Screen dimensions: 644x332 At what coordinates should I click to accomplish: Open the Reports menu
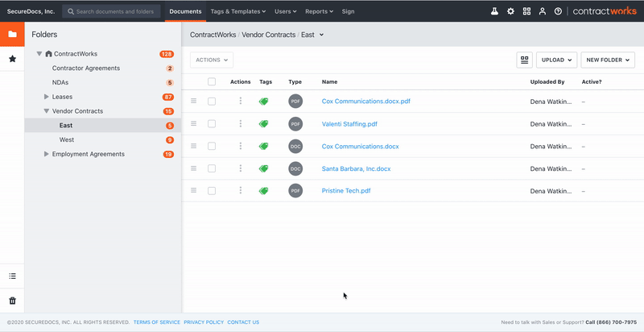319,11
